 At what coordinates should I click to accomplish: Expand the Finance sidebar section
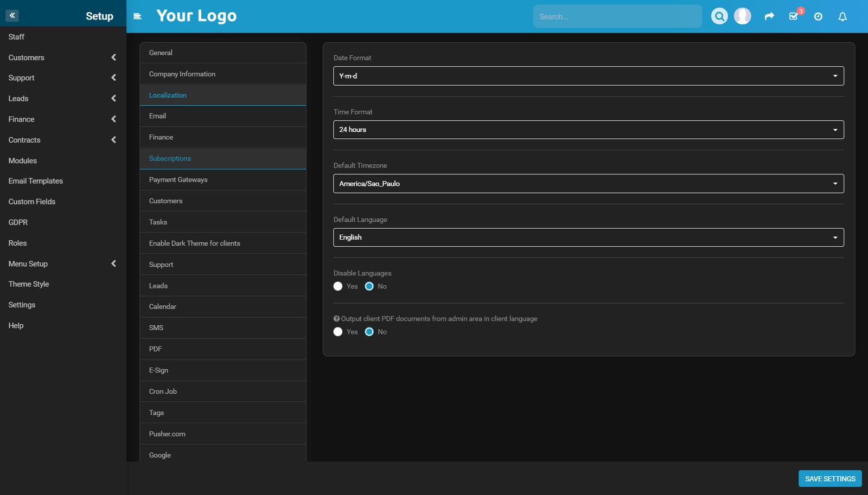pyautogui.click(x=21, y=119)
